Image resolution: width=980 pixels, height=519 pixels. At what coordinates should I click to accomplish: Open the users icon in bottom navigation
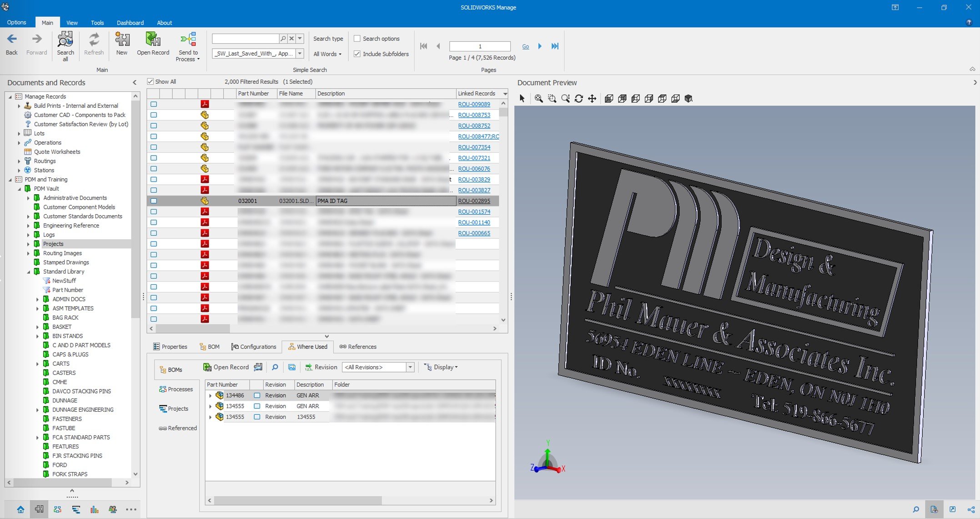[x=113, y=509]
